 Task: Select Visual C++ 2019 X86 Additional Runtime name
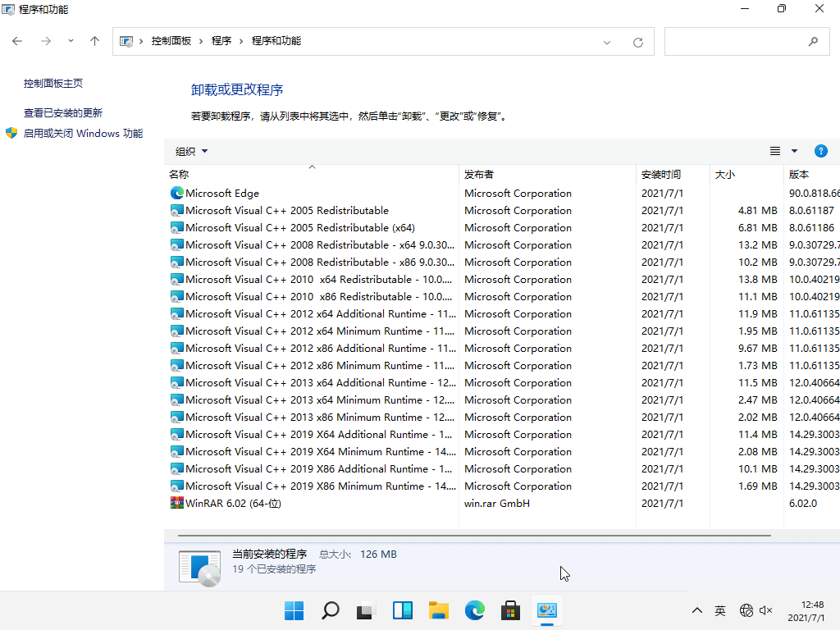click(319, 468)
